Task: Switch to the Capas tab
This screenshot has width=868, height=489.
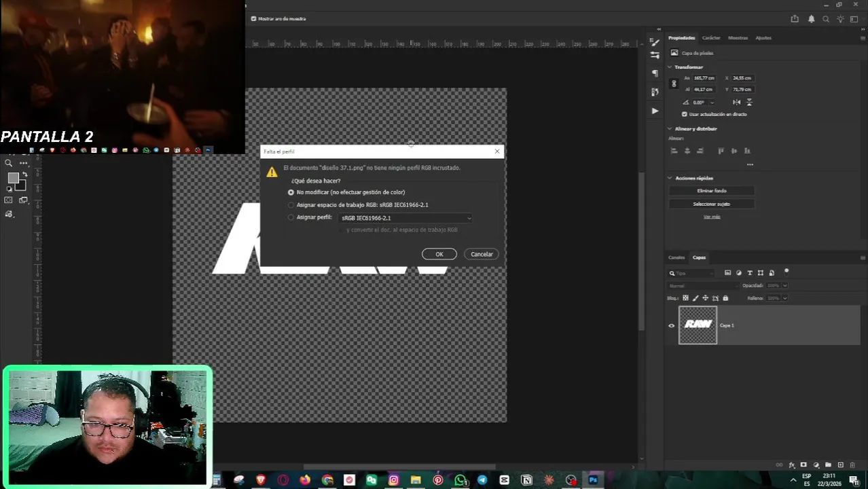Action: [x=699, y=257]
